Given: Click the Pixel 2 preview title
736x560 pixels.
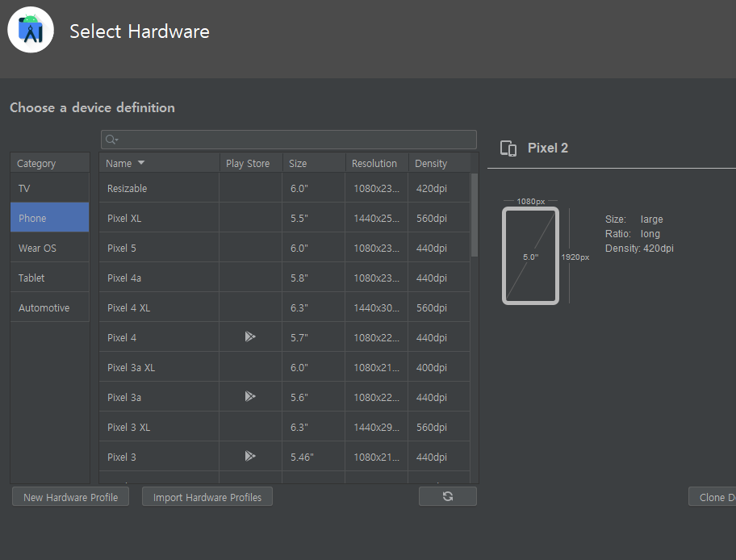Looking at the screenshot, I should [548, 148].
